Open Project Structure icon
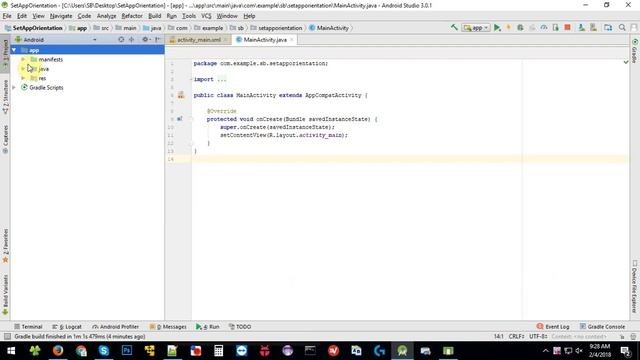640x360 pixels. point(608,28)
